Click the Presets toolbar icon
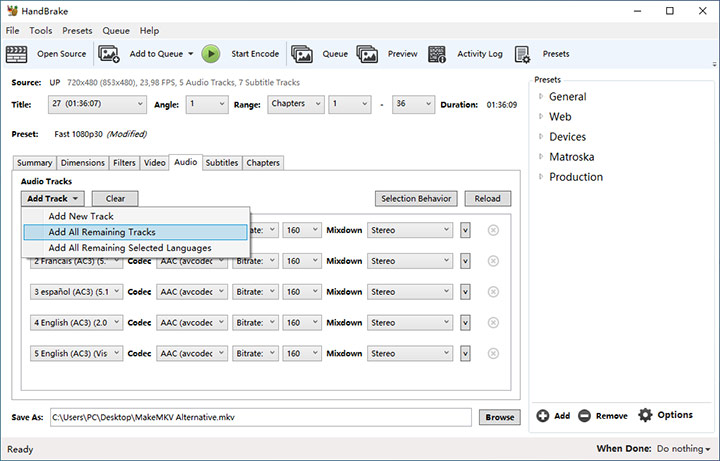 [523, 54]
